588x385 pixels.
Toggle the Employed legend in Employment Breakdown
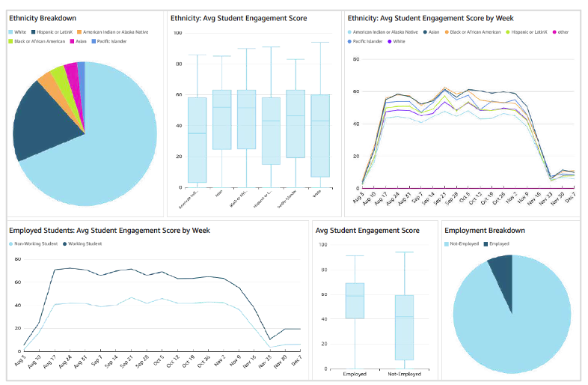496,244
